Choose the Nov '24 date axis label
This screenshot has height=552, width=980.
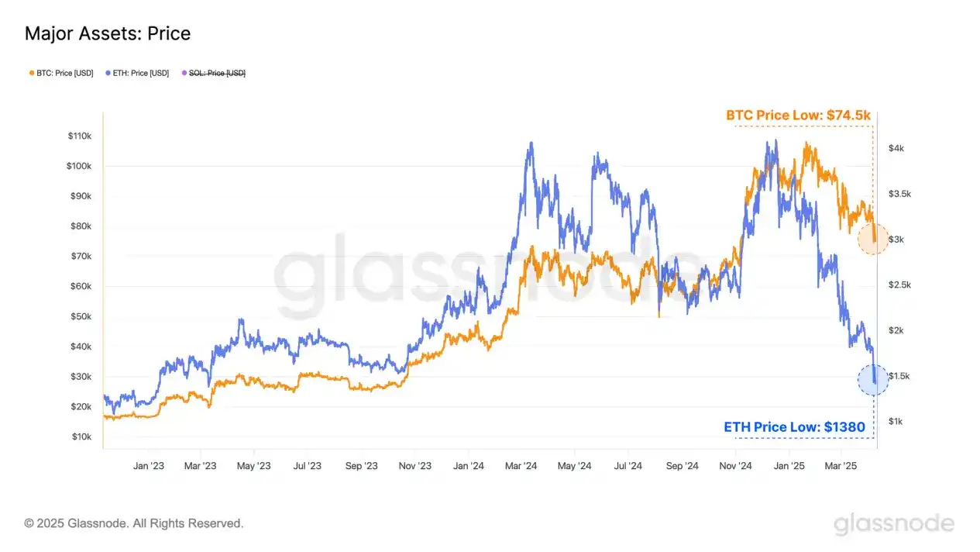tap(735, 466)
